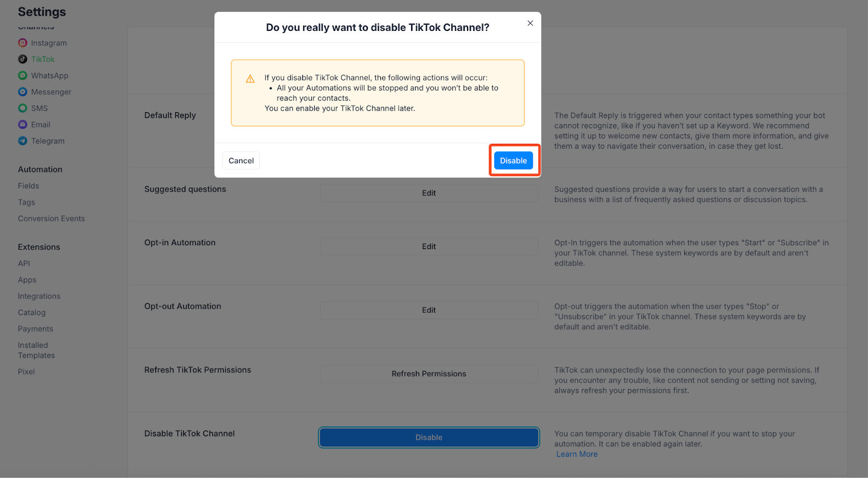Click the SMS channel icon
The height and width of the screenshot is (478, 868).
point(22,108)
